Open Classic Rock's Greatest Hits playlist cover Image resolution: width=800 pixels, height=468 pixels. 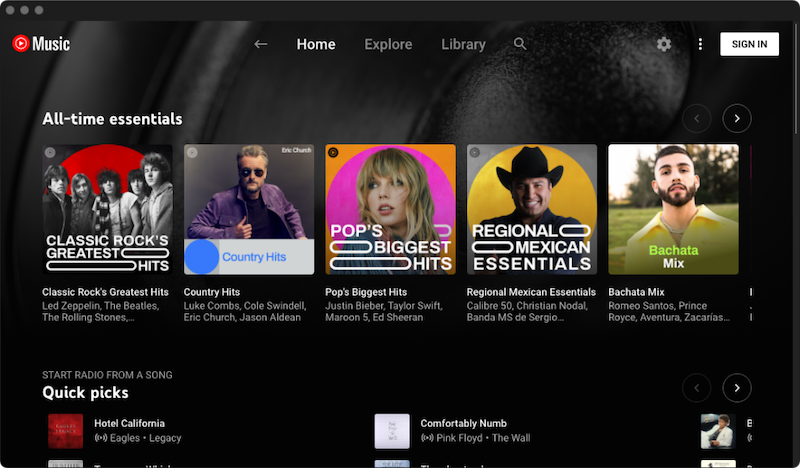pos(107,209)
